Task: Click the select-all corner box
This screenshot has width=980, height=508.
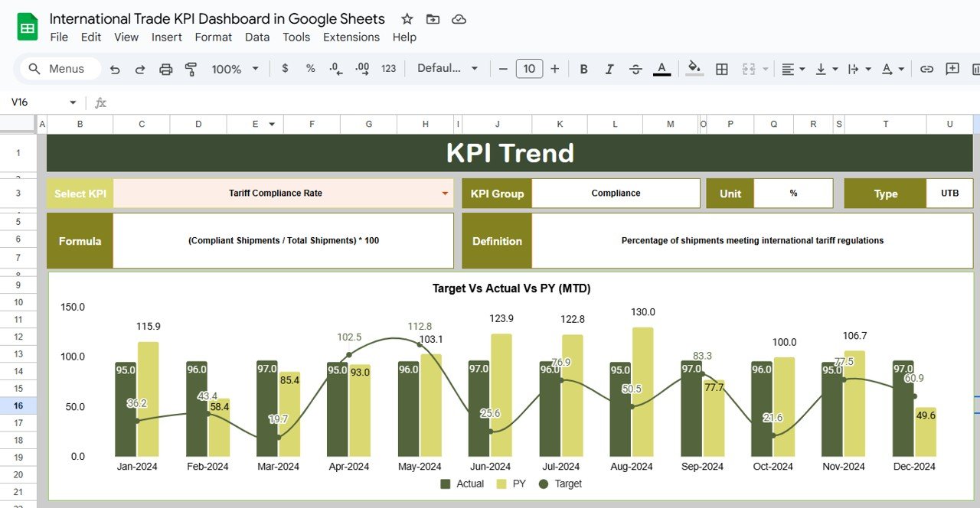Action: 18,124
